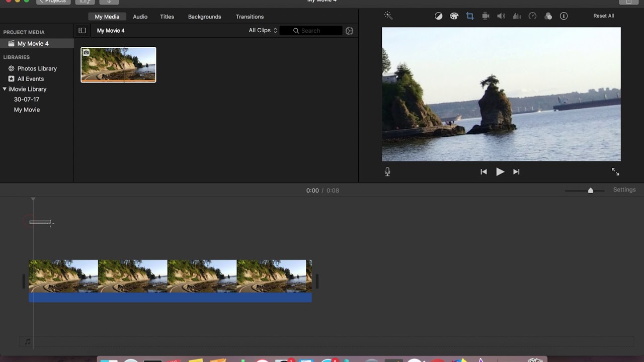
Task: Collapse the iMovie Library disclosure triangle
Action: 5,89
